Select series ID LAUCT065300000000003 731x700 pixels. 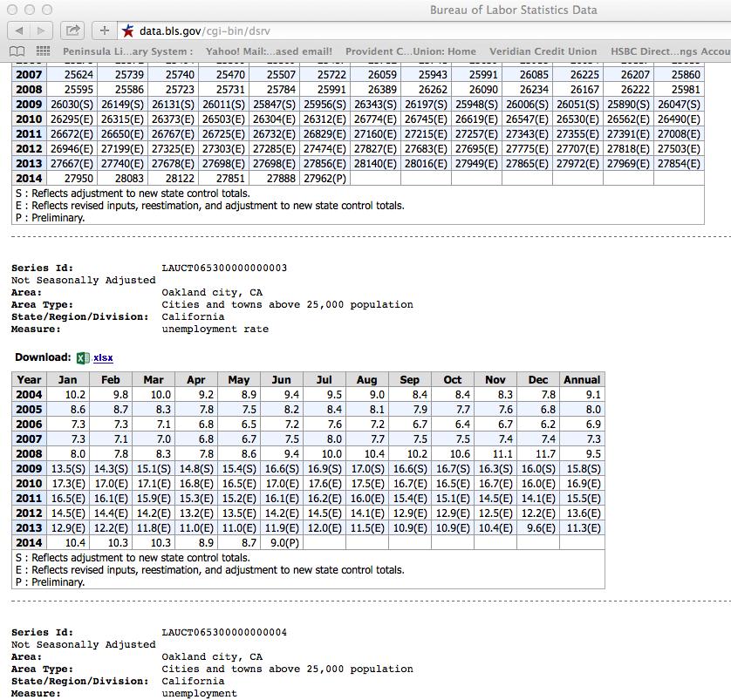coord(224,268)
